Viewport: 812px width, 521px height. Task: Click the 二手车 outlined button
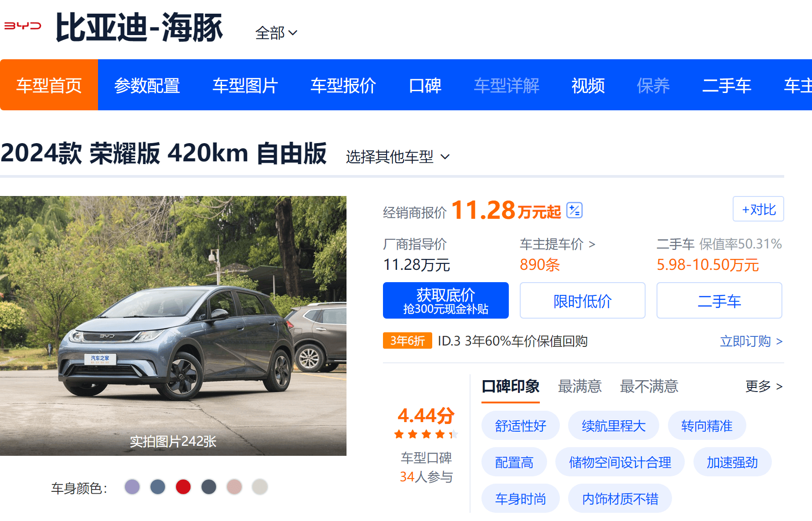pos(719,300)
